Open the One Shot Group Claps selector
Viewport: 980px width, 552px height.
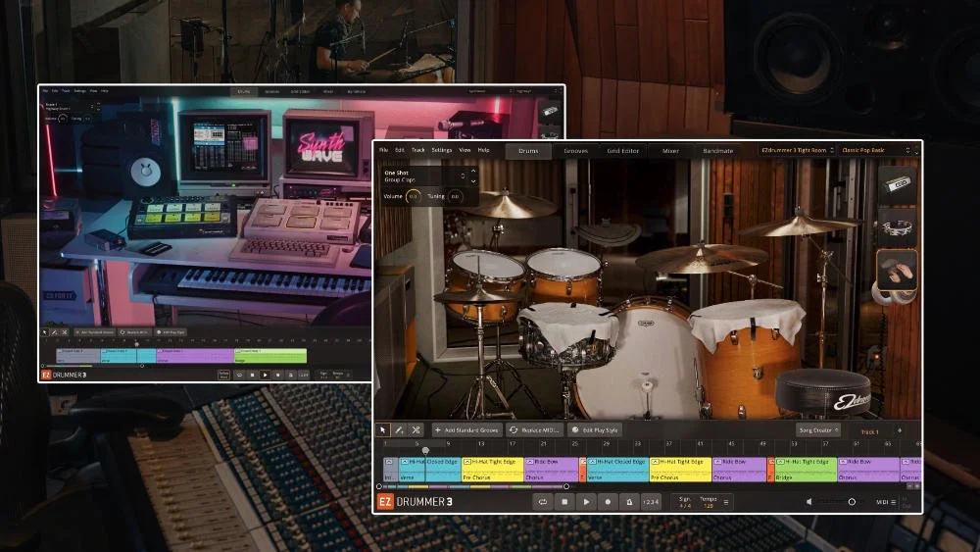[x=423, y=176]
